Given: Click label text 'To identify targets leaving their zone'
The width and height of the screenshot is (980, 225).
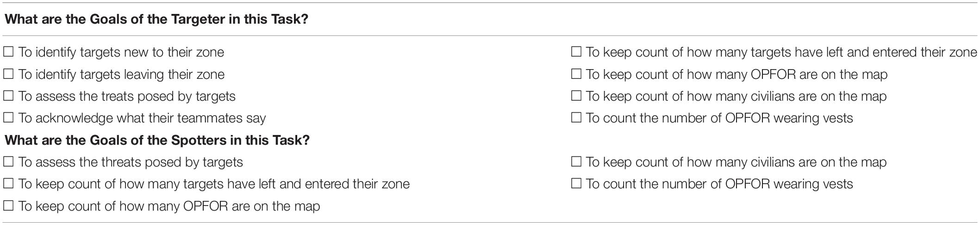Looking at the screenshot, I should (x=121, y=75).
